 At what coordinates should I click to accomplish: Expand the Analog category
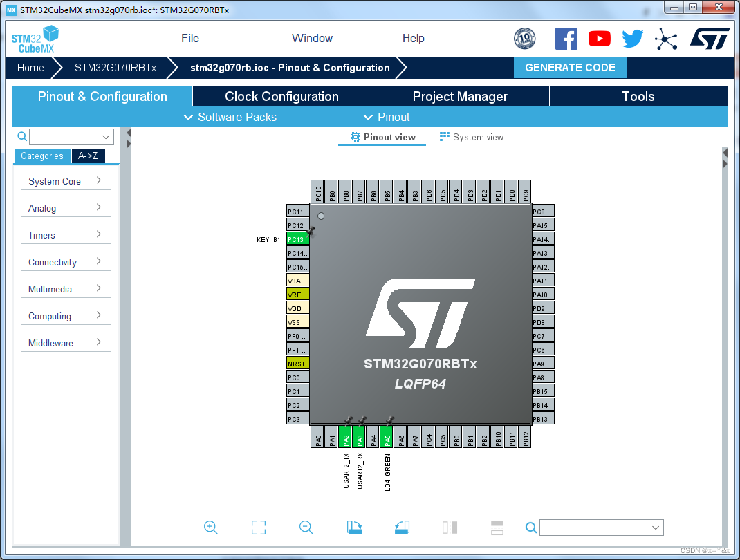pyautogui.click(x=66, y=208)
